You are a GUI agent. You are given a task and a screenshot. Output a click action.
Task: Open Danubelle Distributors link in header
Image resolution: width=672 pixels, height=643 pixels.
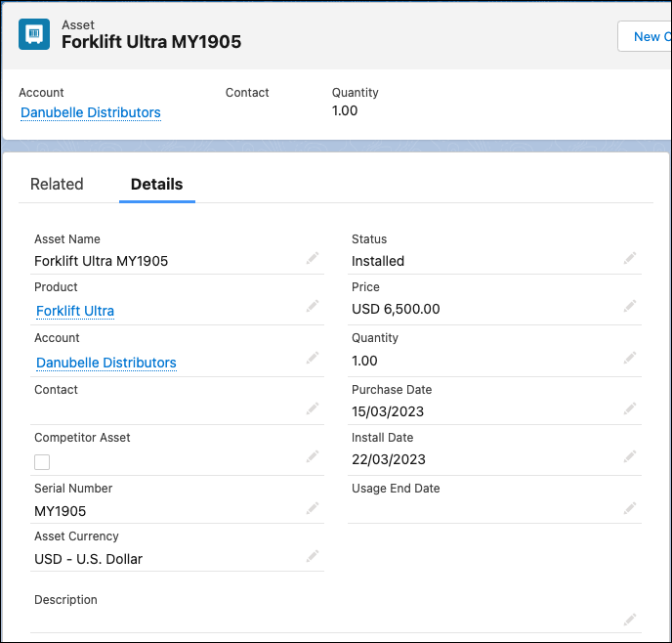pyautogui.click(x=91, y=112)
